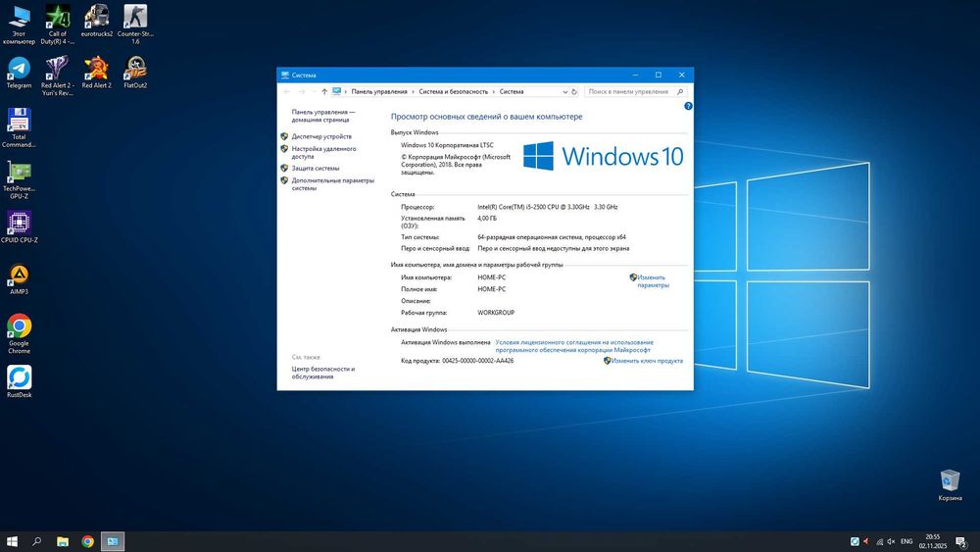Expand chevron after Система и безопасность breadcrumb
980x552 pixels.
pyautogui.click(x=493, y=92)
